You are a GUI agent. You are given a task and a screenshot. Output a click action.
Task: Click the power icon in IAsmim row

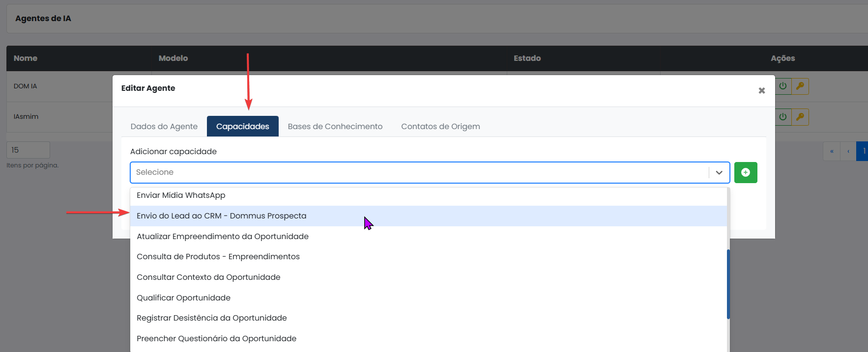(783, 117)
